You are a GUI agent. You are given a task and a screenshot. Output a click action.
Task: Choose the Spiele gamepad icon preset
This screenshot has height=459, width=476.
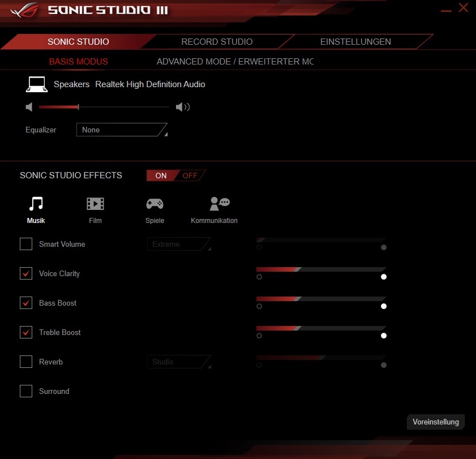pyautogui.click(x=155, y=204)
